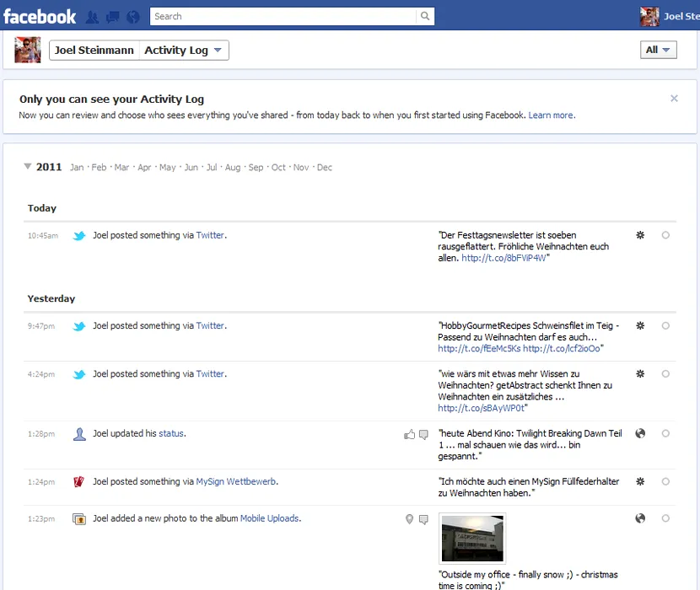Click status update icon on 1:28pm entry
The width and height of the screenshot is (700, 590).
pyautogui.click(x=79, y=434)
